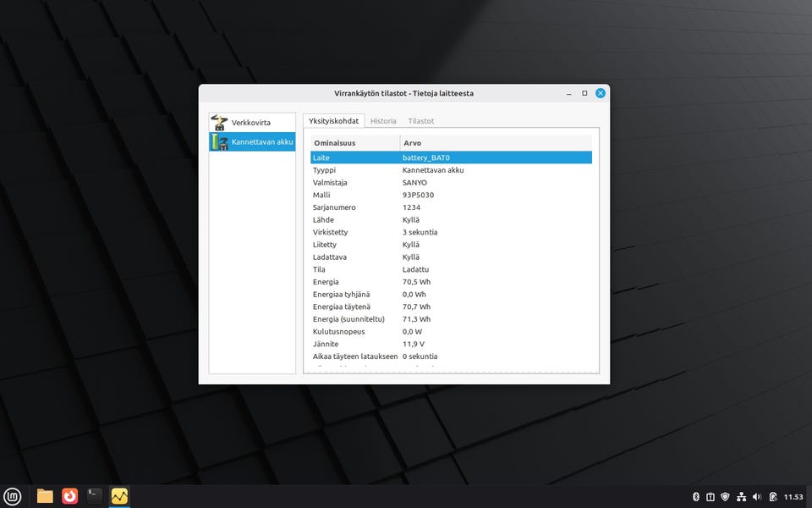Select the Energia row

point(451,282)
